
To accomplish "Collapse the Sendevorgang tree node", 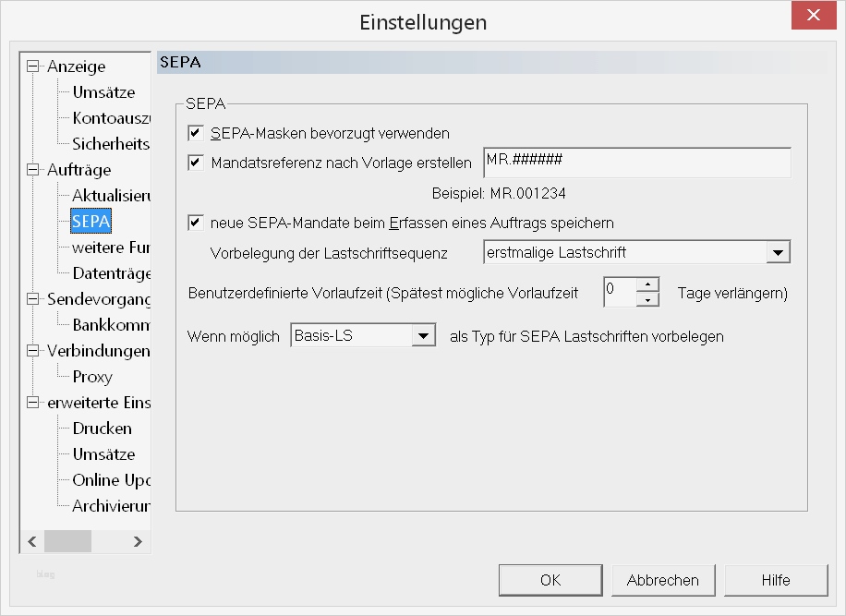I will [x=34, y=299].
